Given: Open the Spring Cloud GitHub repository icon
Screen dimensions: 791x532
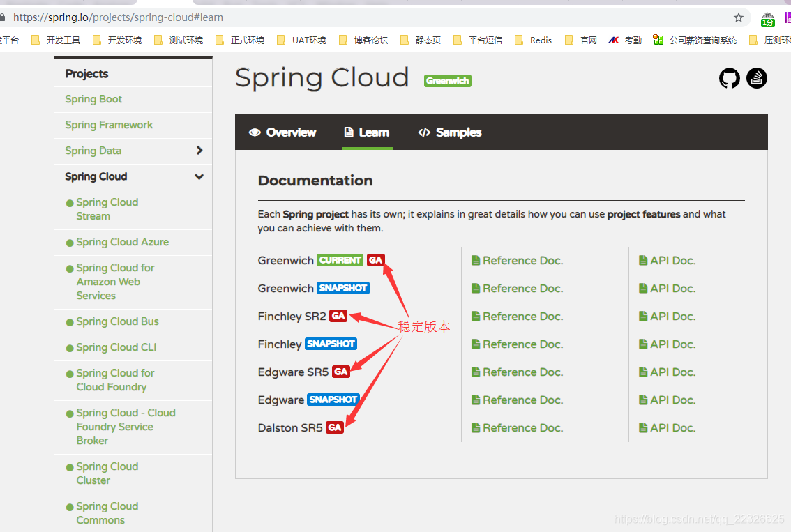Looking at the screenshot, I should (729, 78).
